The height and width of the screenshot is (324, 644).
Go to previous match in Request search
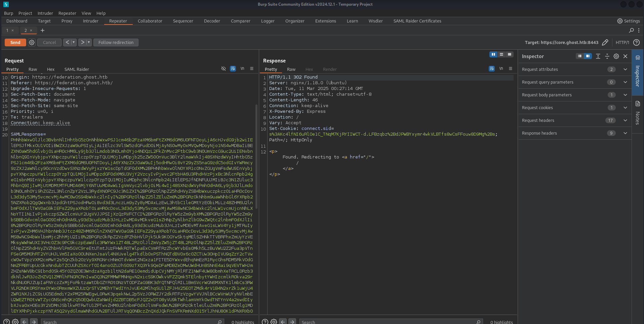[25, 322]
